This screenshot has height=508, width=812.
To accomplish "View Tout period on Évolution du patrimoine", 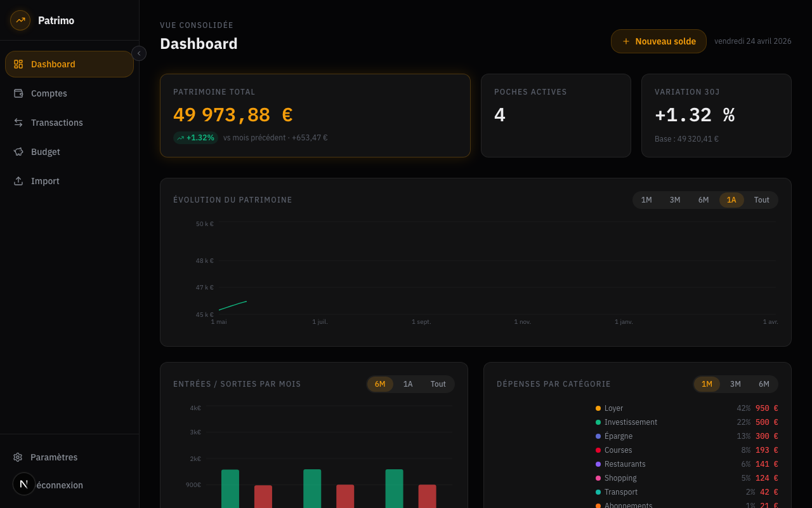I will 761,199.
